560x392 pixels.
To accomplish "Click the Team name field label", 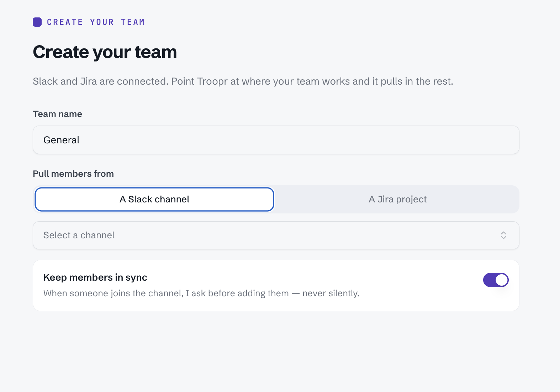I will (57, 114).
